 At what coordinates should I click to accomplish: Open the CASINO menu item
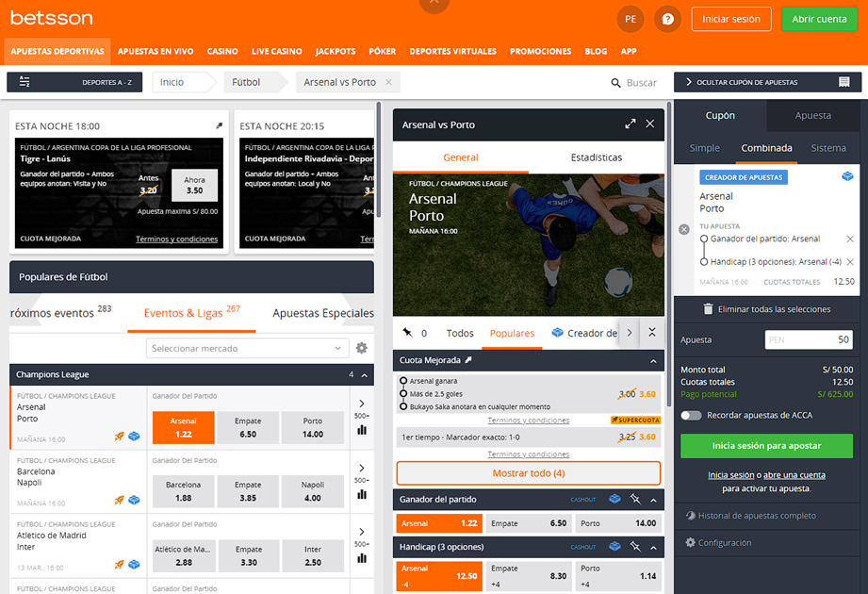222,51
